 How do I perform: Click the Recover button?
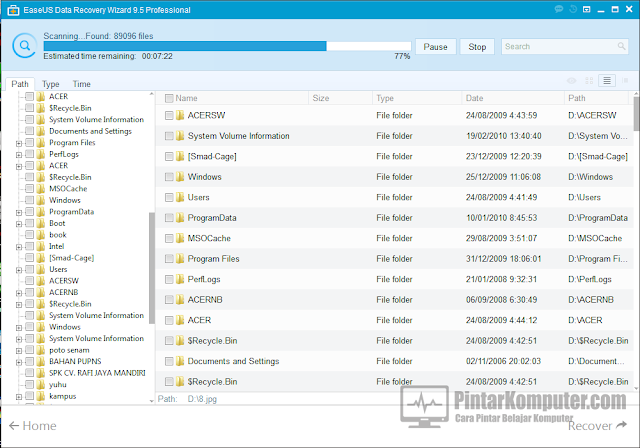coord(597,426)
